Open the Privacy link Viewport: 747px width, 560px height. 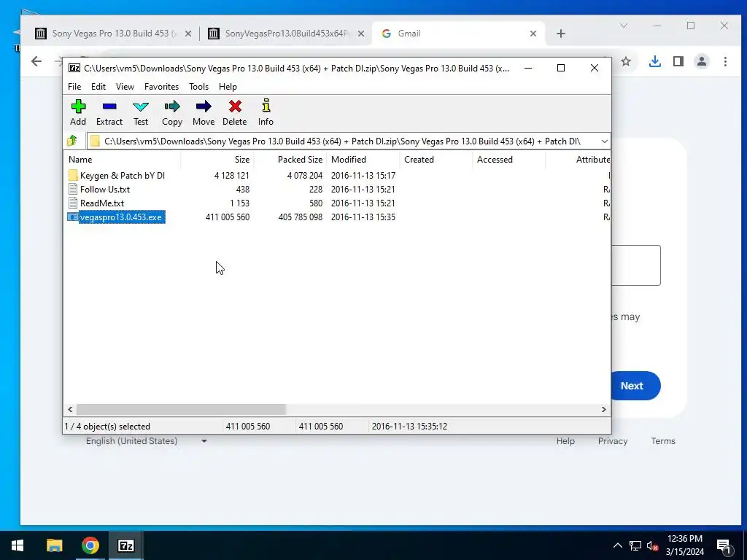613,441
